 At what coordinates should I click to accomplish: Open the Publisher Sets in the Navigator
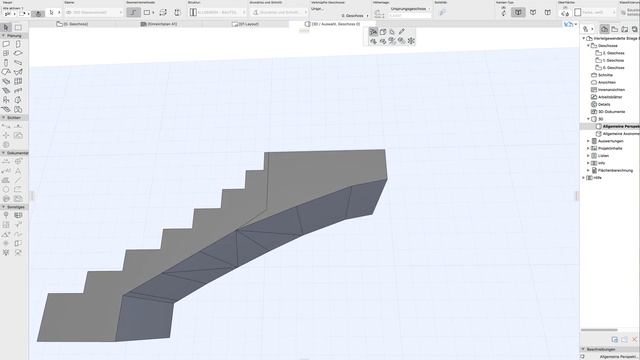click(634, 29)
